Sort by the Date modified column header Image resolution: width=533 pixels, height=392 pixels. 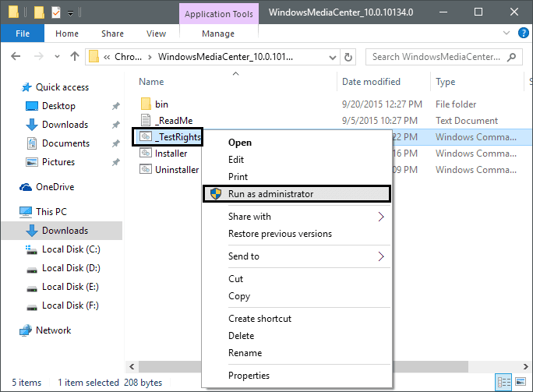pos(371,82)
